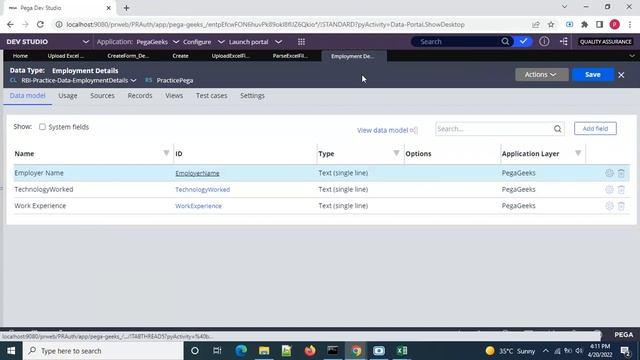Delete the Employer Name field
Screen dimensions: 640x360
(621, 173)
